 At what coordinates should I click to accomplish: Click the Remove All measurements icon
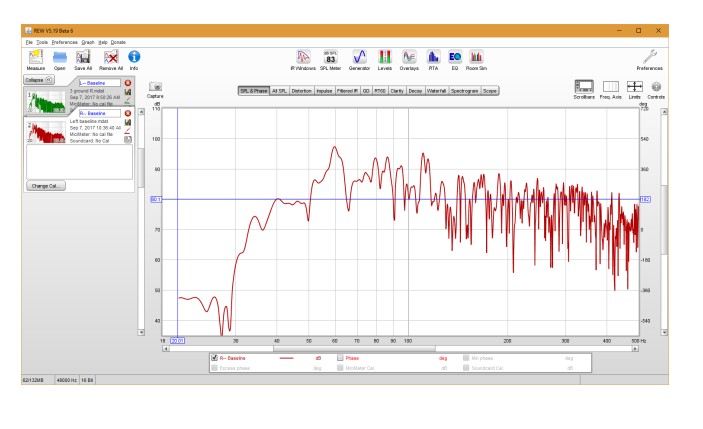click(x=112, y=57)
